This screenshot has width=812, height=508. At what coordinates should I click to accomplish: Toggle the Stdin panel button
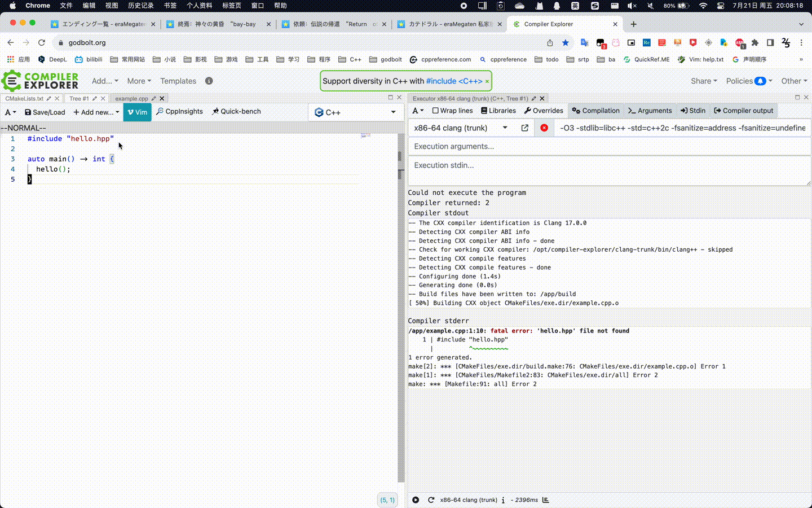click(x=692, y=111)
